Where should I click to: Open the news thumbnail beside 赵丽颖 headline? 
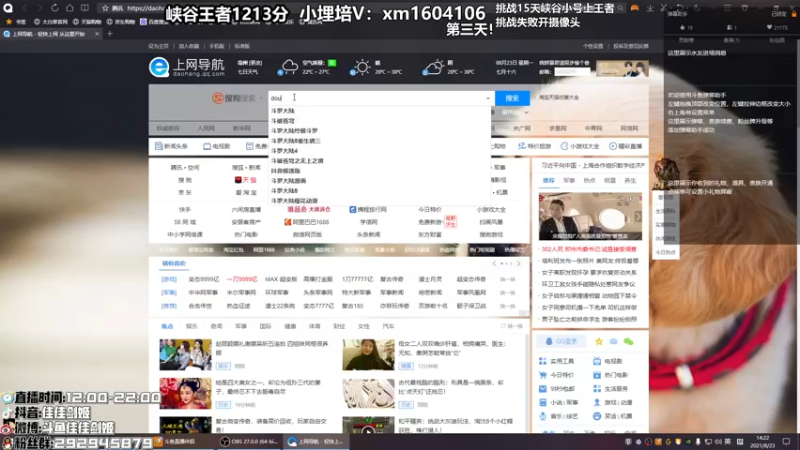185,355
